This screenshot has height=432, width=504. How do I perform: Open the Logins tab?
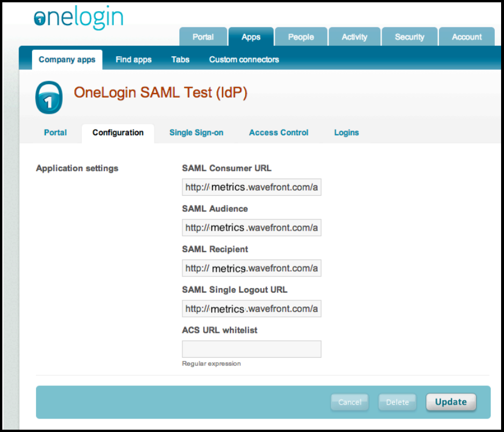click(346, 132)
